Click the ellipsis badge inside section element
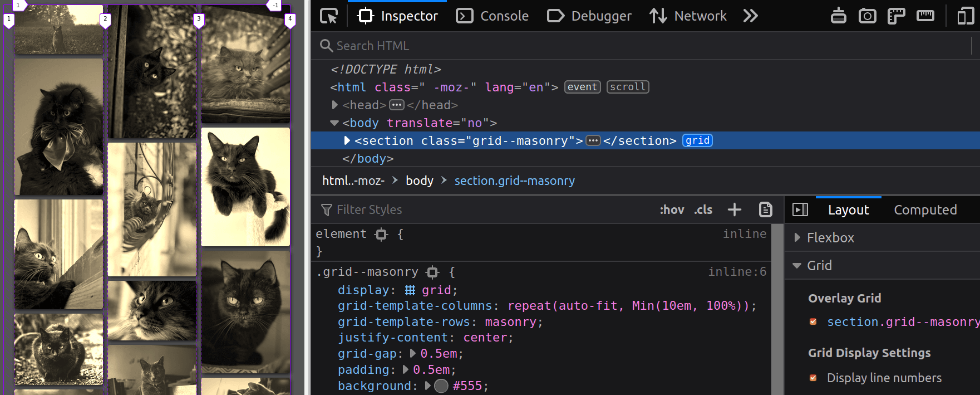The width and height of the screenshot is (980, 395). click(x=593, y=140)
